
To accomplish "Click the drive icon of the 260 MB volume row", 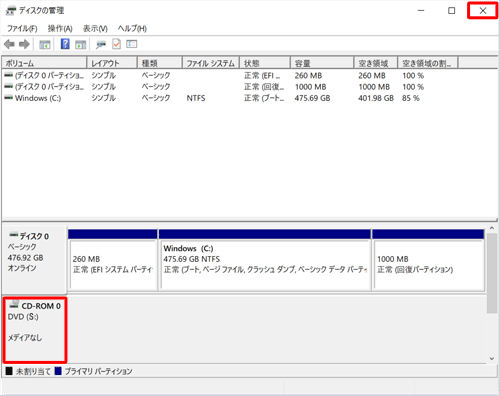I will click(9, 75).
